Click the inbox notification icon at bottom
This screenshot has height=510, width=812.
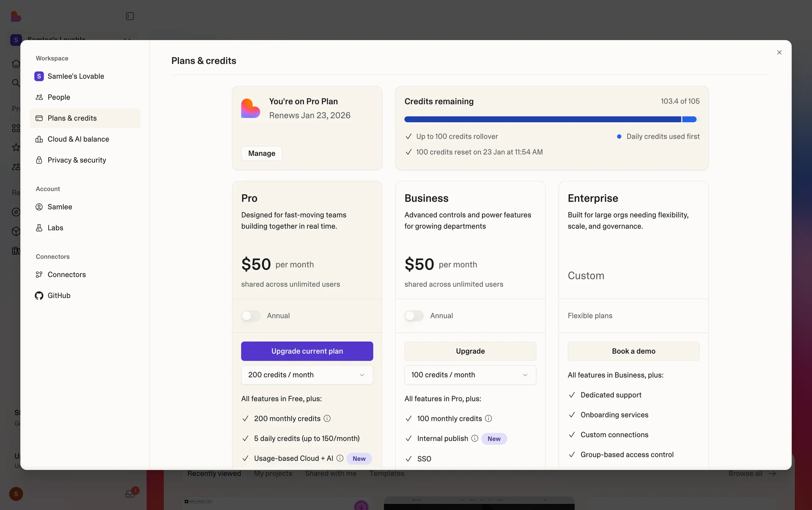[x=130, y=494]
